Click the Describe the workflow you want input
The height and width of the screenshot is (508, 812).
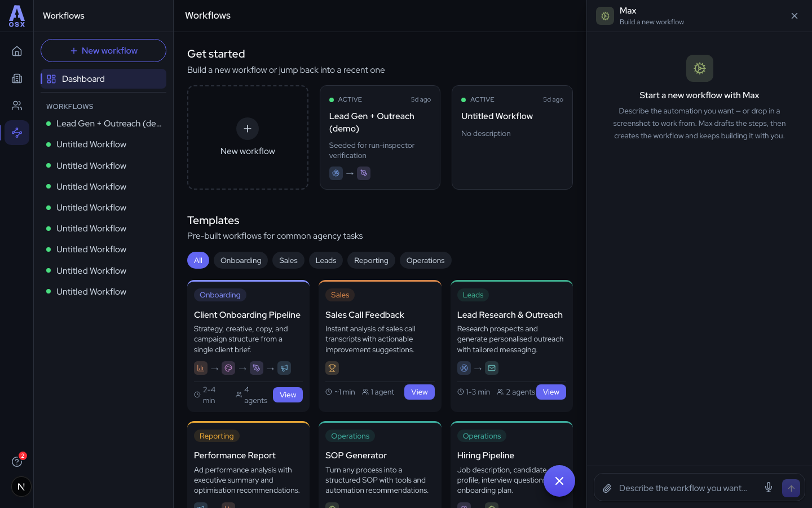pos(683,488)
